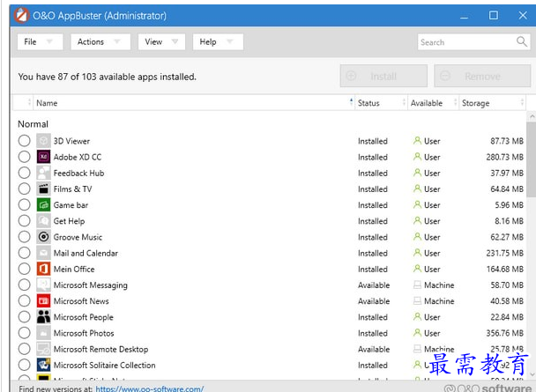Open the View dropdown menu
The image size is (536, 392).
click(161, 41)
